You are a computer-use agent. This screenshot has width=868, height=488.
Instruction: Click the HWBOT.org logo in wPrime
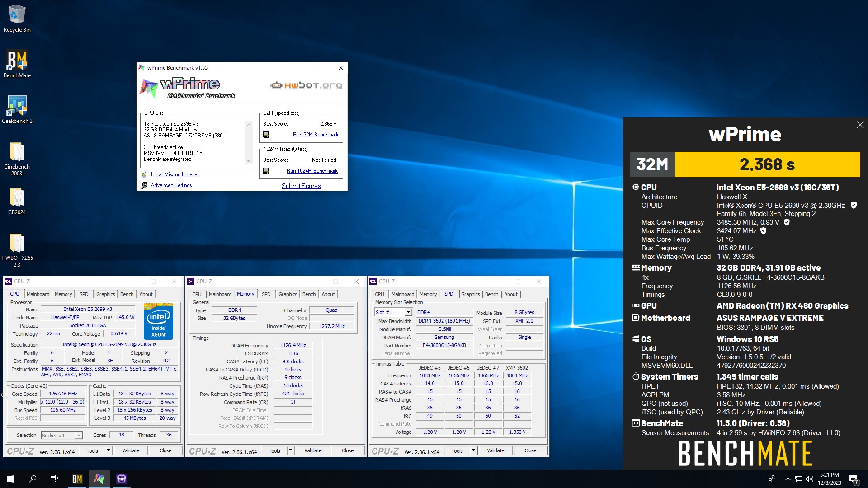(x=306, y=85)
